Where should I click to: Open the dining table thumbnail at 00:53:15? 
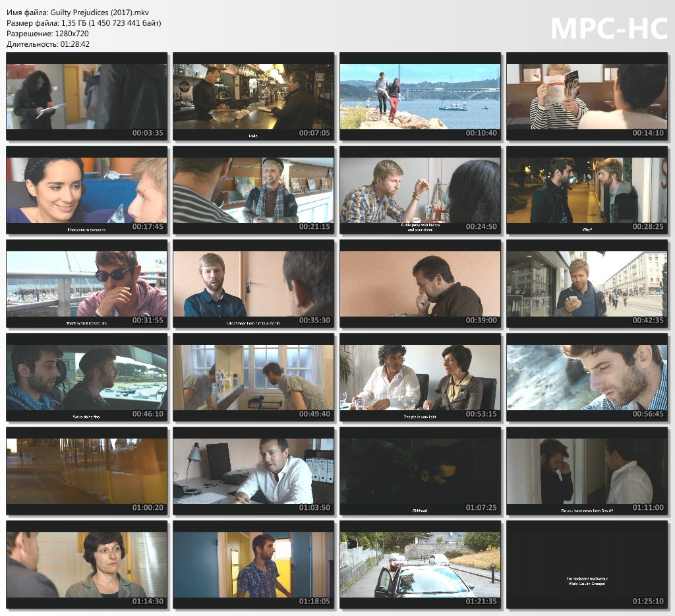pyautogui.click(x=420, y=377)
